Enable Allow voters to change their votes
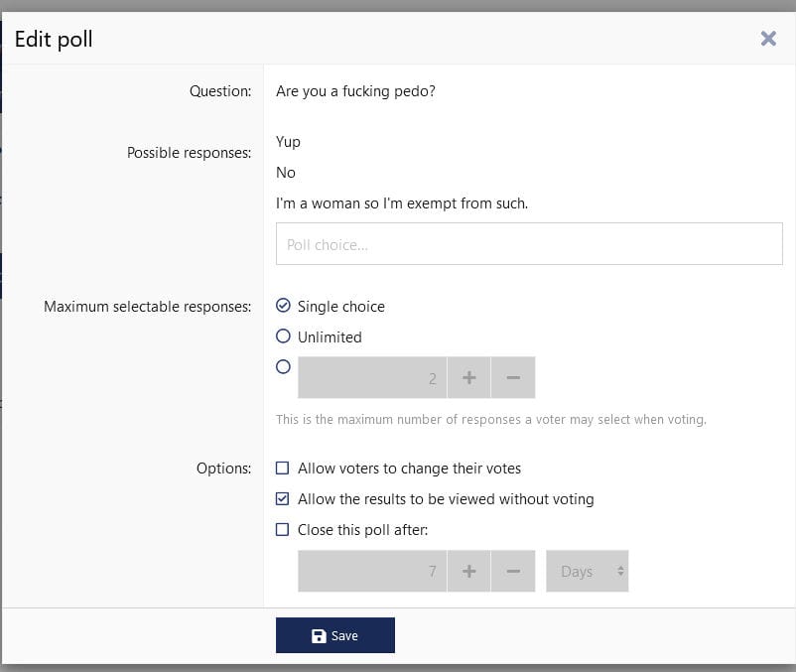This screenshot has width=796, height=672. pos(283,469)
